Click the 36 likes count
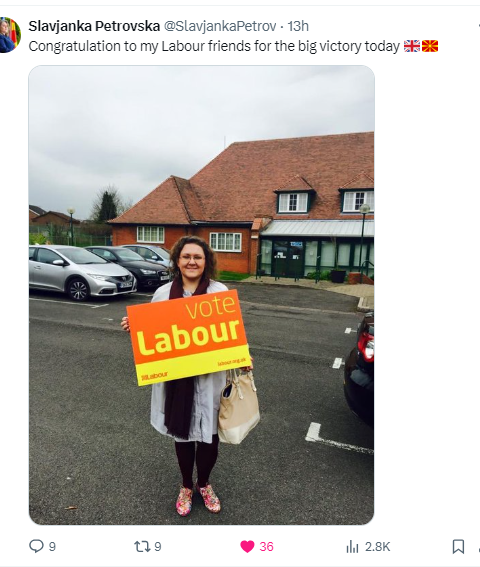This screenshot has height=567, width=480. tap(266, 546)
